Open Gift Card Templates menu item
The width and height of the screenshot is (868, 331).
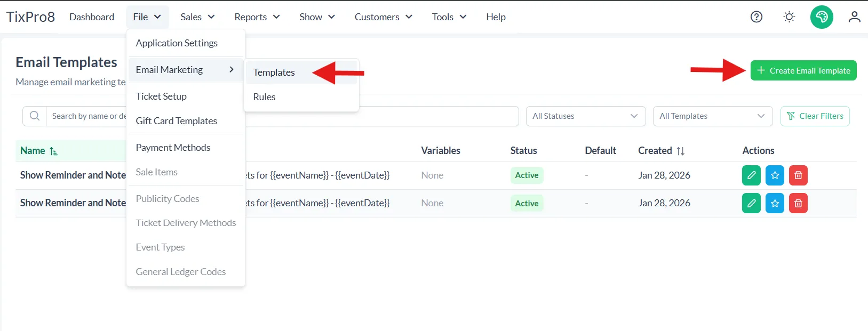click(x=186, y=121)
